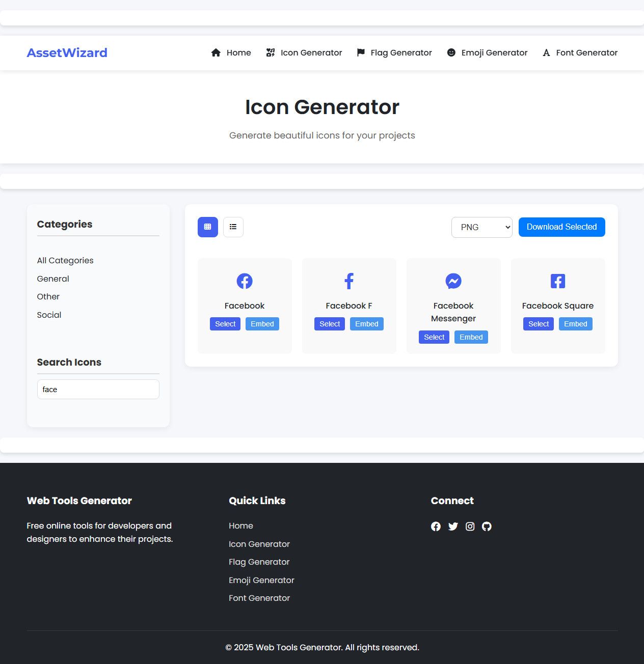Switch to list view layout
The image size is (644, 664).
(x=233, y=227)
